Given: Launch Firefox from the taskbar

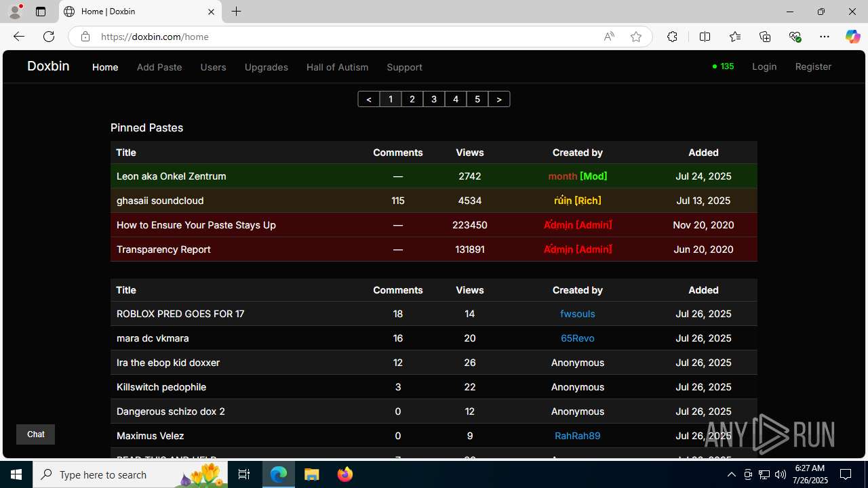Looking at the screenshot, I should coord(344,474).
